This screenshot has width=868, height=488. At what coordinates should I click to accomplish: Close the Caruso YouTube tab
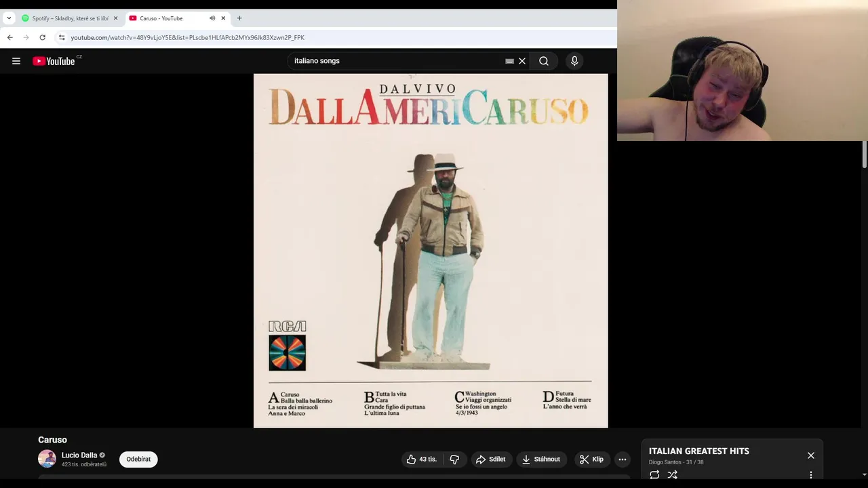click(223, 18)
